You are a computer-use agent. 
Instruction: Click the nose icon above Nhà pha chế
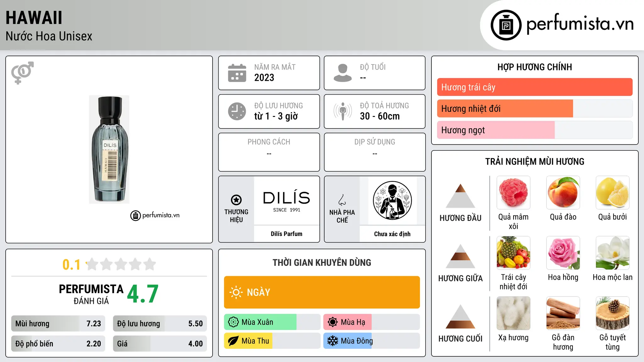click(342, 200)
